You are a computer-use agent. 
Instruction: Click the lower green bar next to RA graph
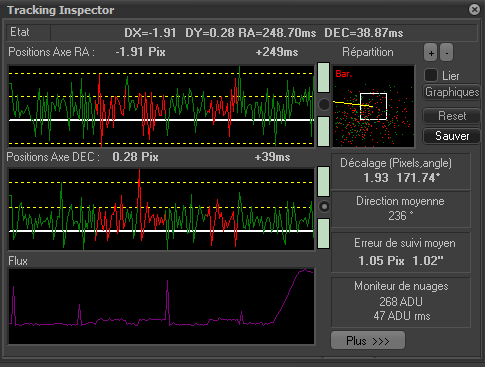pos(323,131)
